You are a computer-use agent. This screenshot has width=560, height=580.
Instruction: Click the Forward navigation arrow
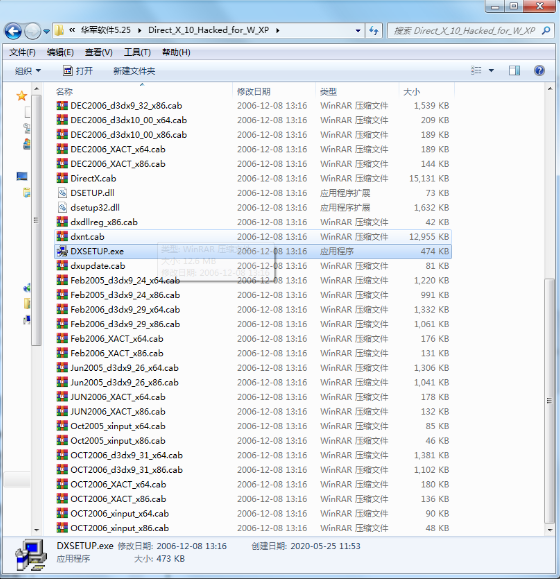(33, 31)
